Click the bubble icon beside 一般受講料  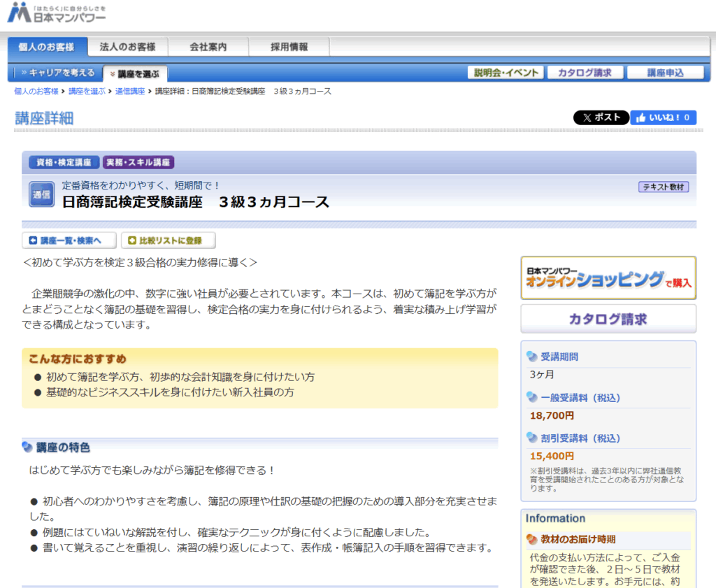click(531, 397)
